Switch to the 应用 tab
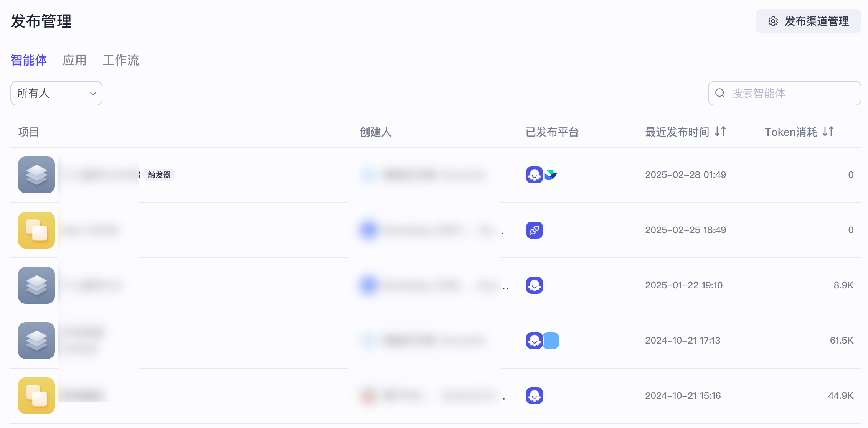Image resolution: width=868 pixels, height=428 pixels. click(x=75, y=60)
